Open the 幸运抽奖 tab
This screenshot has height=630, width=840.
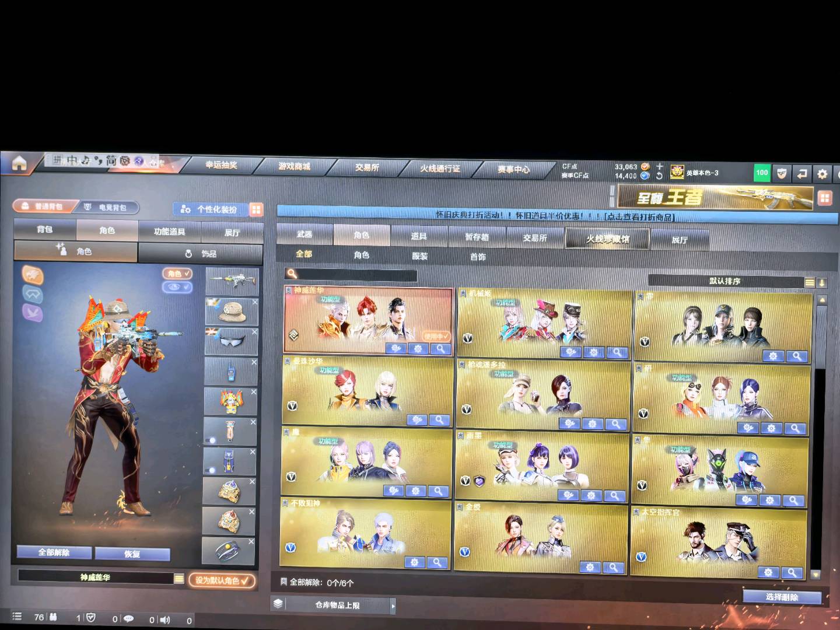point(221,165)
